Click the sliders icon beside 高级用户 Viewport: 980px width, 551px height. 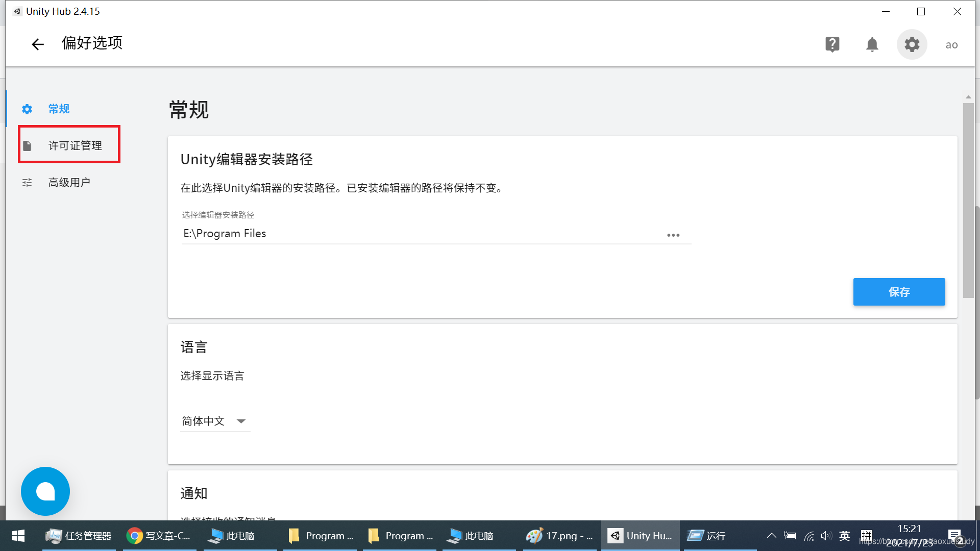pos(27,183)
